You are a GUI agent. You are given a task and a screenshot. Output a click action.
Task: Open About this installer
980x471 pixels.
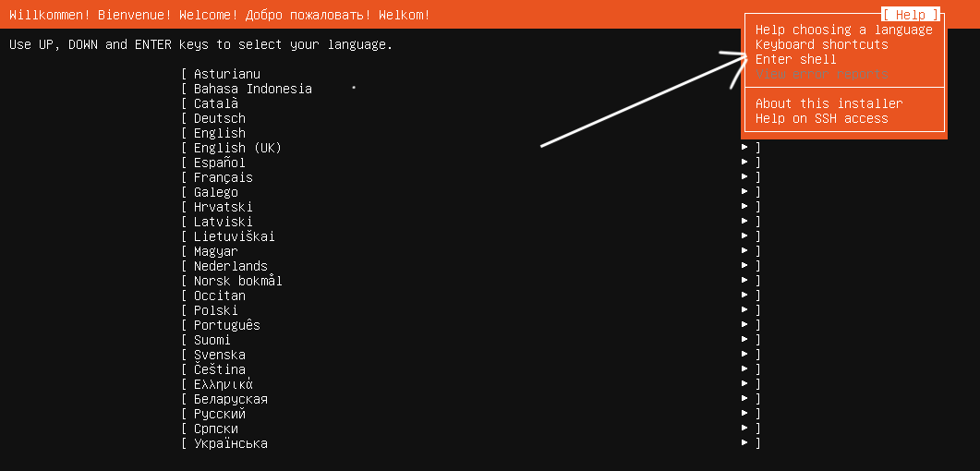pos(829,103)
